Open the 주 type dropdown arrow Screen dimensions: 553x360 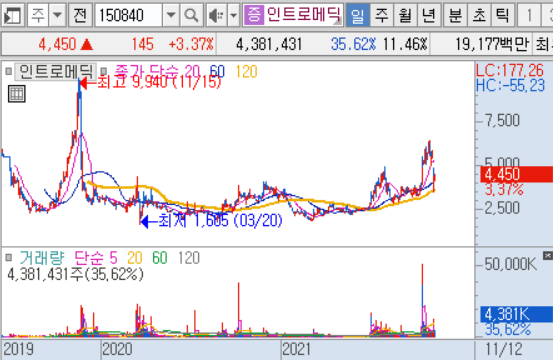tap(57, 15)
